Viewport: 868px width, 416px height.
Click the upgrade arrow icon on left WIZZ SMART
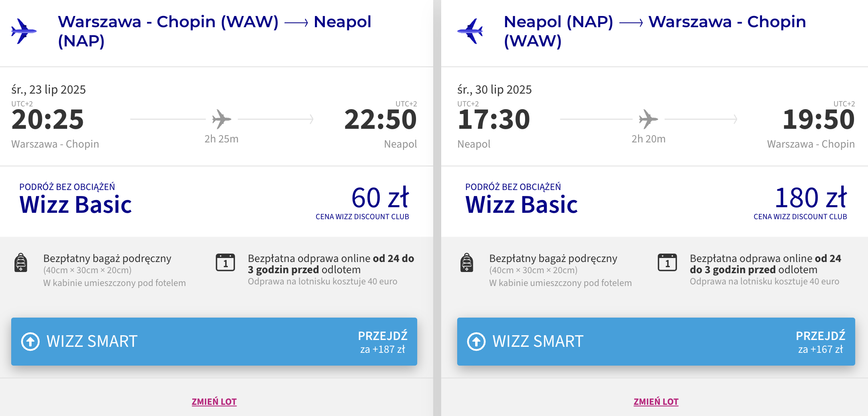(30, 342)
